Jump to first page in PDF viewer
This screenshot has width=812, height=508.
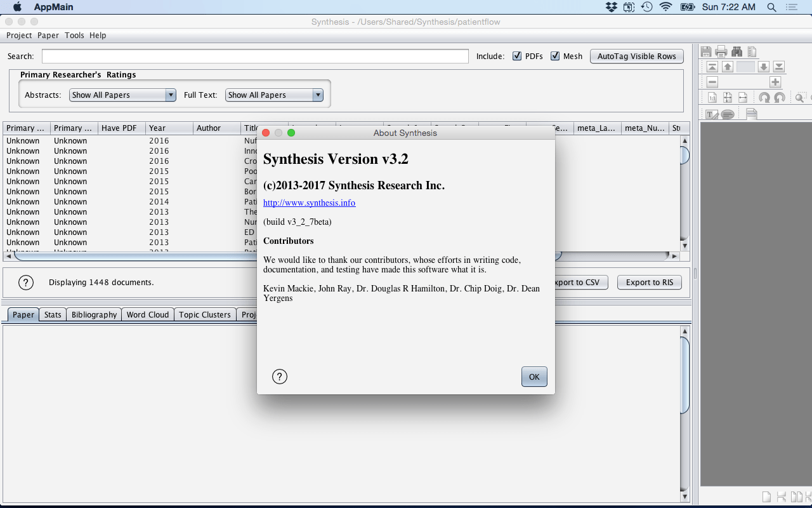tap(712, 67)
